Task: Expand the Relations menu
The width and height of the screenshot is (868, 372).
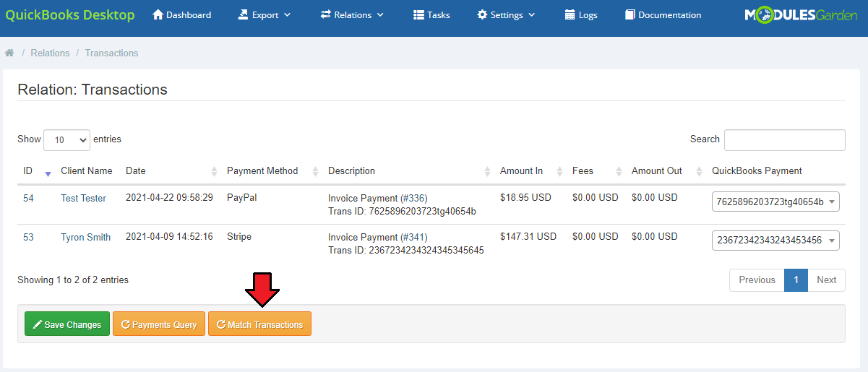Action: [x=352, y=14]
